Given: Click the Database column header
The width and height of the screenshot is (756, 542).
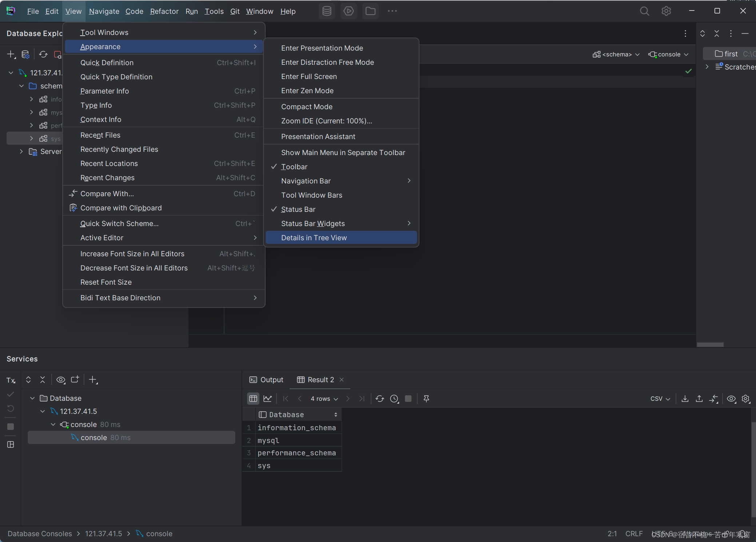Looking at the screenshot, I should [x=298, y=415].
